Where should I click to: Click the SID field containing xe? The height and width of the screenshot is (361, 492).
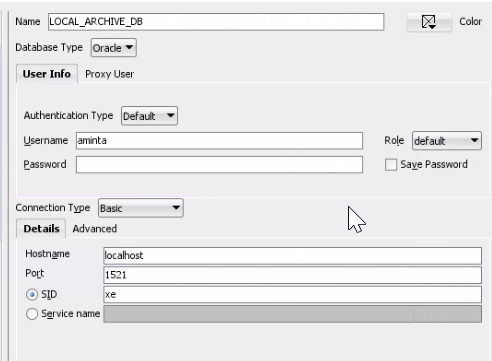[292, 294]
